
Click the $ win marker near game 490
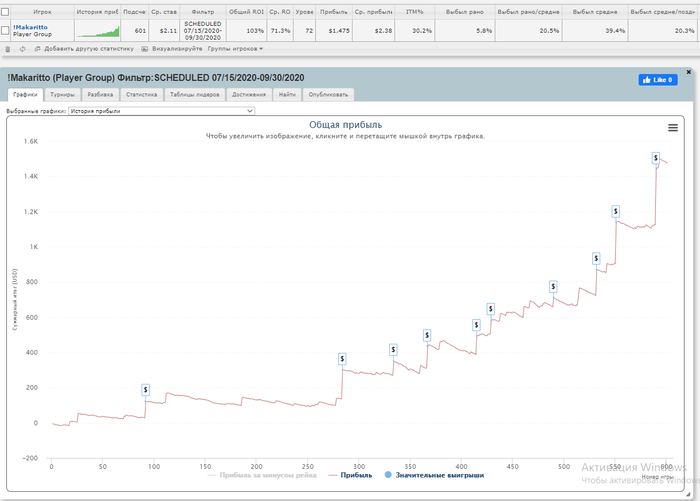tap(553, 286)
